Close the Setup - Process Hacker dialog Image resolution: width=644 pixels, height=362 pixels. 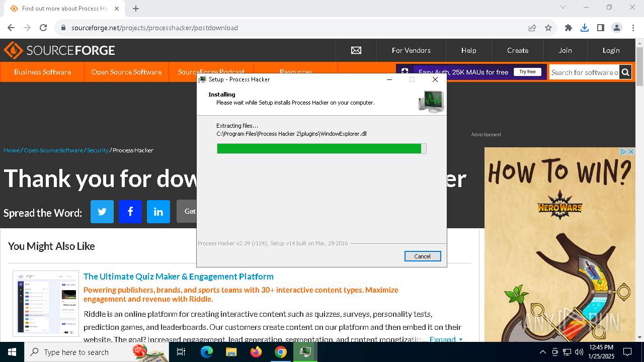435,79
